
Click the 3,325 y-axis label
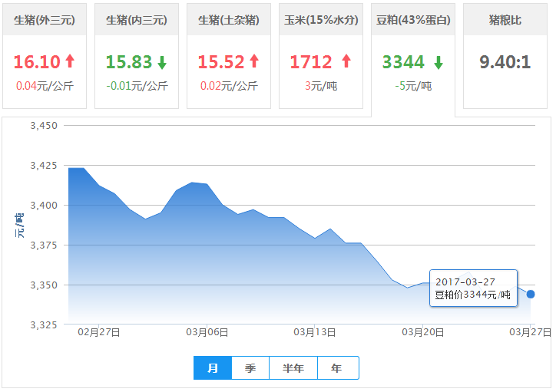pos(44,324)
